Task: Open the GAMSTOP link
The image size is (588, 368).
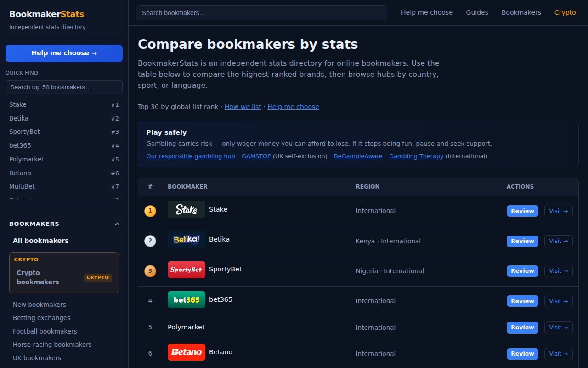Action: tap(256, 156)
